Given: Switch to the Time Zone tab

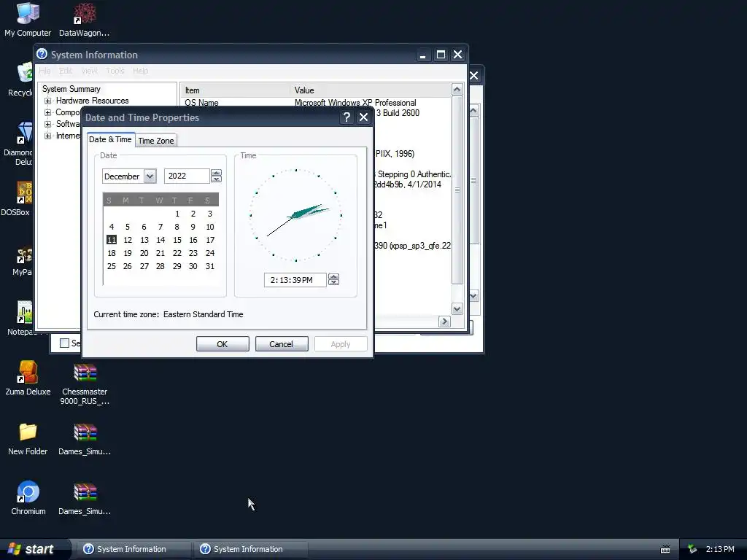Looking at the screenshot, I should point(156,141).
